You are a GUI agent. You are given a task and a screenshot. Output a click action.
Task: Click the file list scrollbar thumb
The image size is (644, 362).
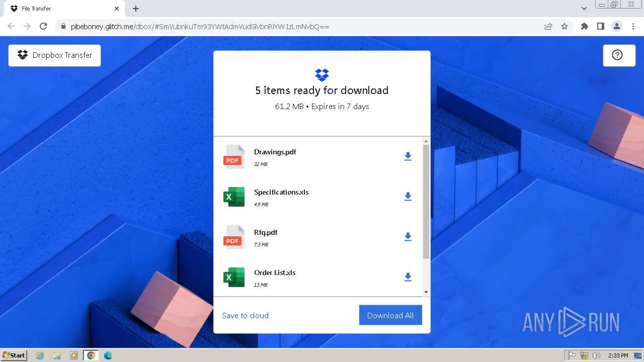(426, 202)
